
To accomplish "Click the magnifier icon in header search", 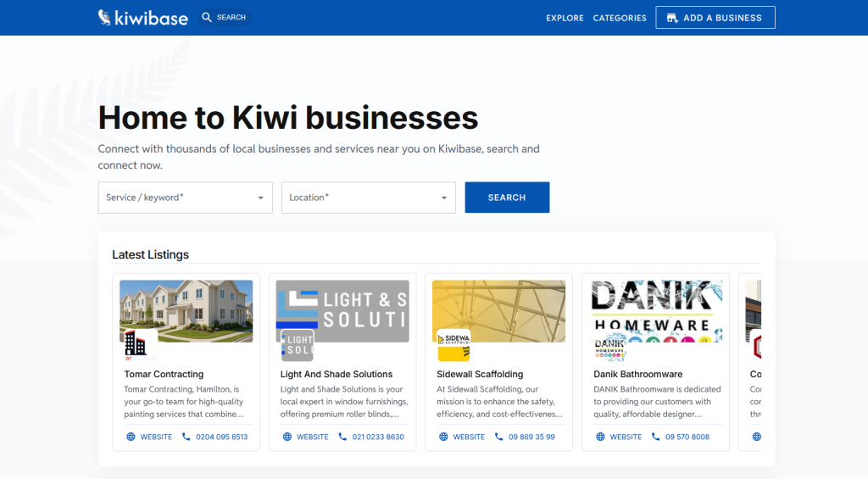I will [x=207, y=17].
